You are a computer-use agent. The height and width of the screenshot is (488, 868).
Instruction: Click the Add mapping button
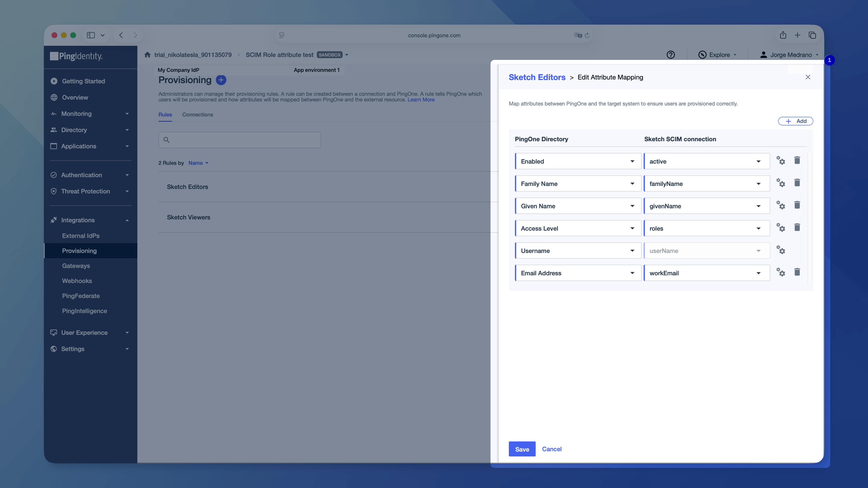(x=795, y=121)
